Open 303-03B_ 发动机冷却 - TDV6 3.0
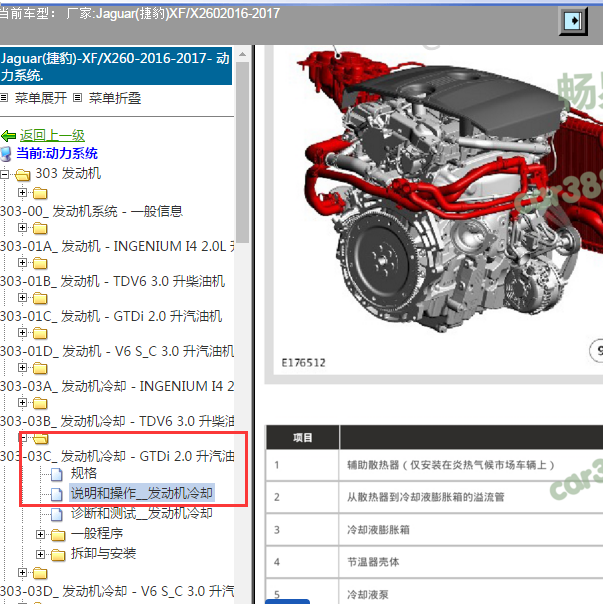 tap(117, 421)
